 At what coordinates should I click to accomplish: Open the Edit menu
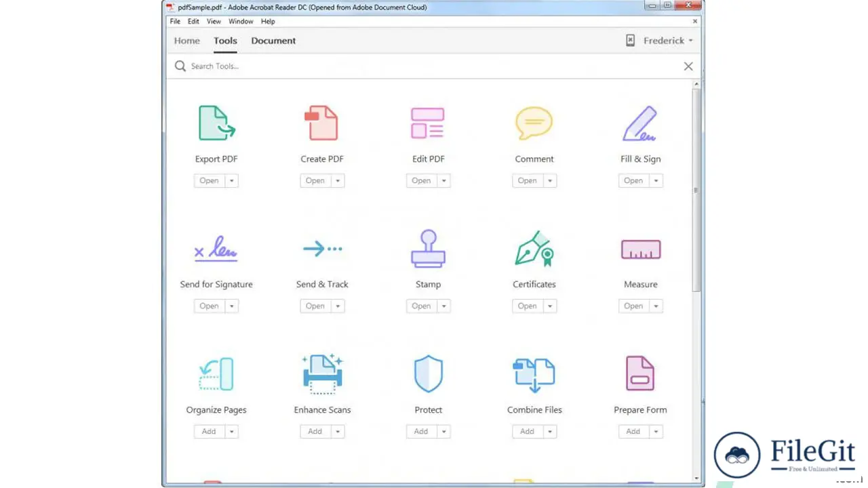click(193, 21)
